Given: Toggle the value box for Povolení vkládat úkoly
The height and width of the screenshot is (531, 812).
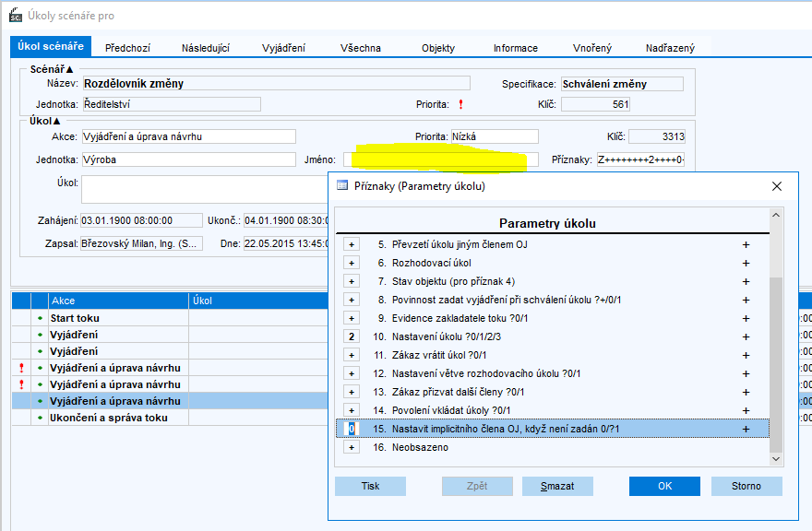Looking at the screenshot, I should (x=351, y=410).
